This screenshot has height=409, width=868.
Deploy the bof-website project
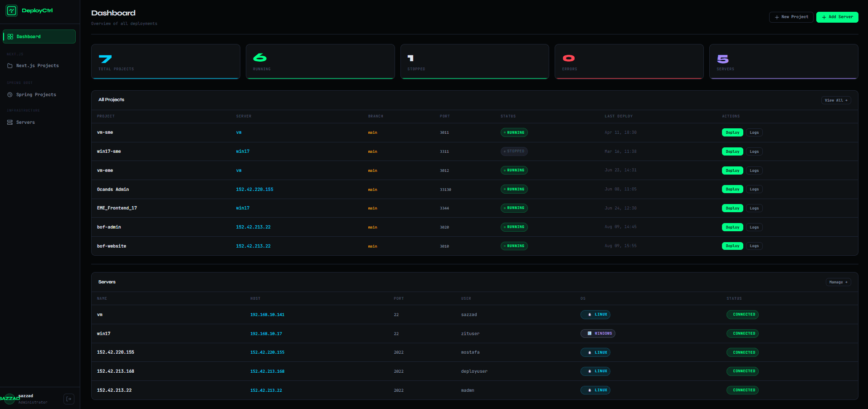click(732, 246)
